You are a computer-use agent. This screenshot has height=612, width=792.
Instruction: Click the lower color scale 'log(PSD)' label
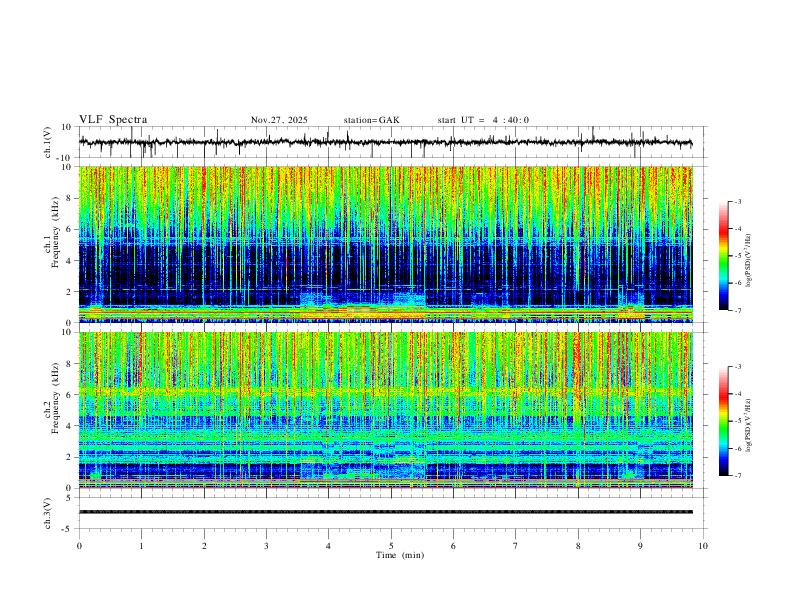(x=748, y=425)
